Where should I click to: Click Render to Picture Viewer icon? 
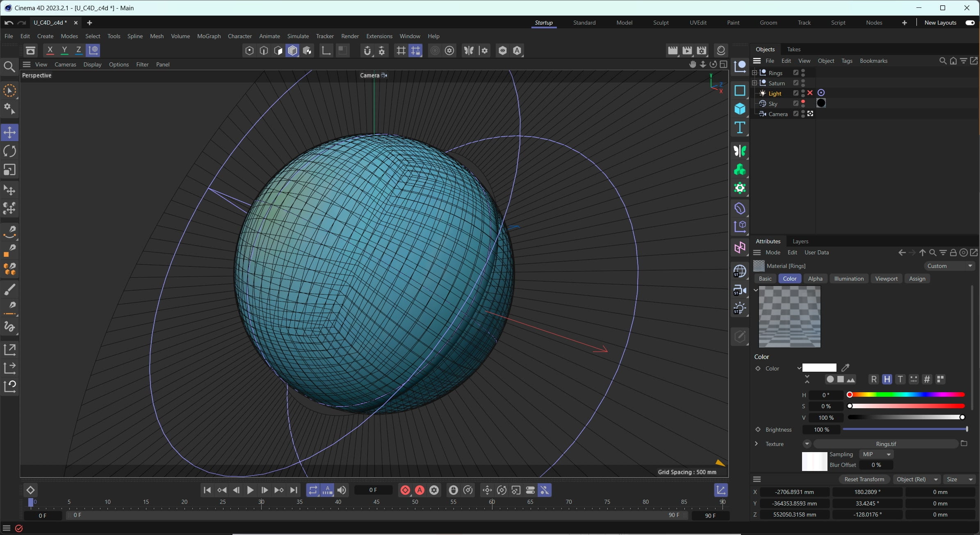tap(687, 50)
